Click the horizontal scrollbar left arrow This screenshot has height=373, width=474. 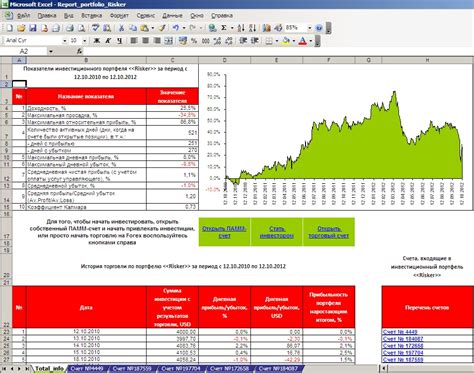(384, 368)
